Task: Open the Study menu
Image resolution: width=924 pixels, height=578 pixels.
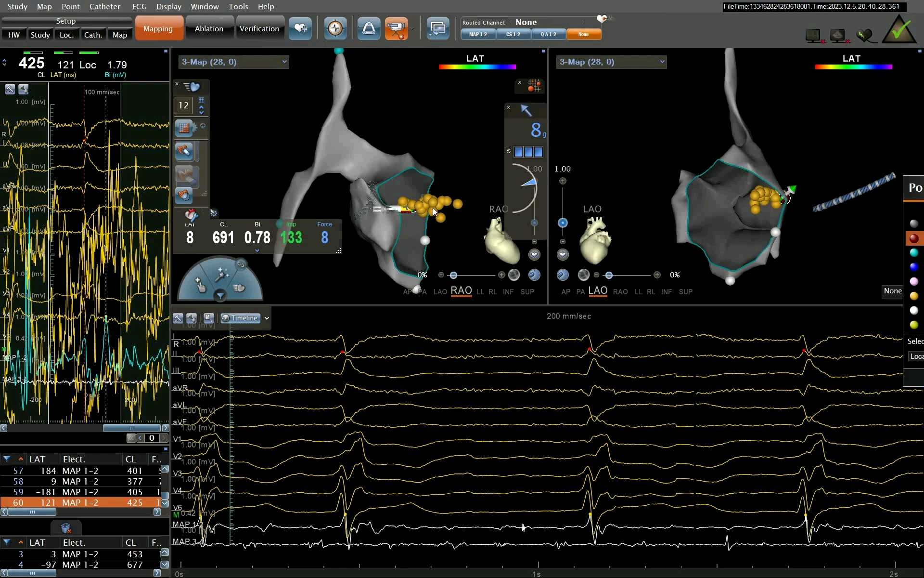Action: click(x=17, y=6)
